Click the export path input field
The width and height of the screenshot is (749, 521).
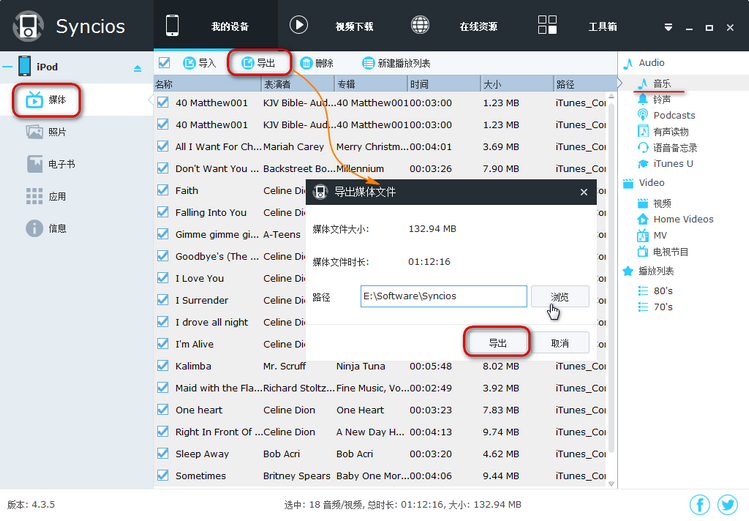[443, 296]
